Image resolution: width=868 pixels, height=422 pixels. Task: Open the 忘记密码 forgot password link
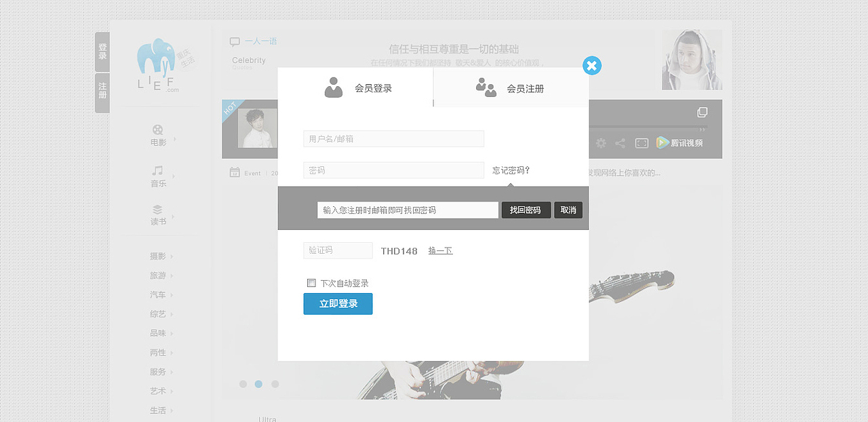click(x=509, y=170)
